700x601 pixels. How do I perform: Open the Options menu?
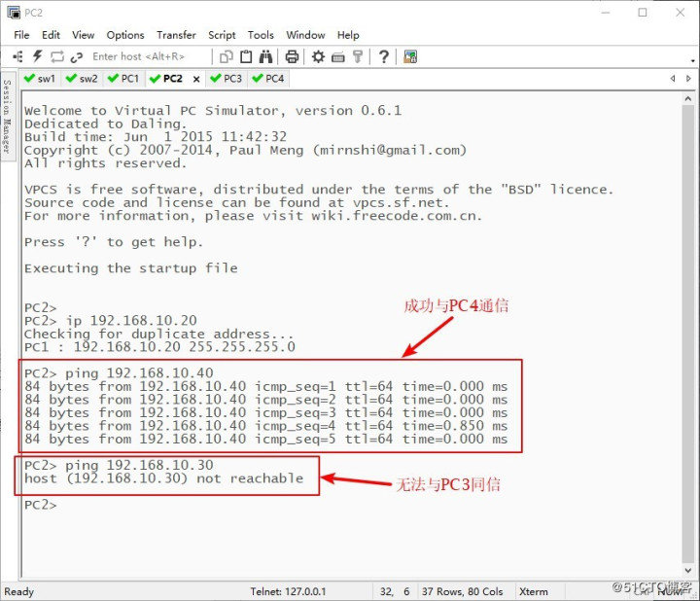(x=125, y=35)
